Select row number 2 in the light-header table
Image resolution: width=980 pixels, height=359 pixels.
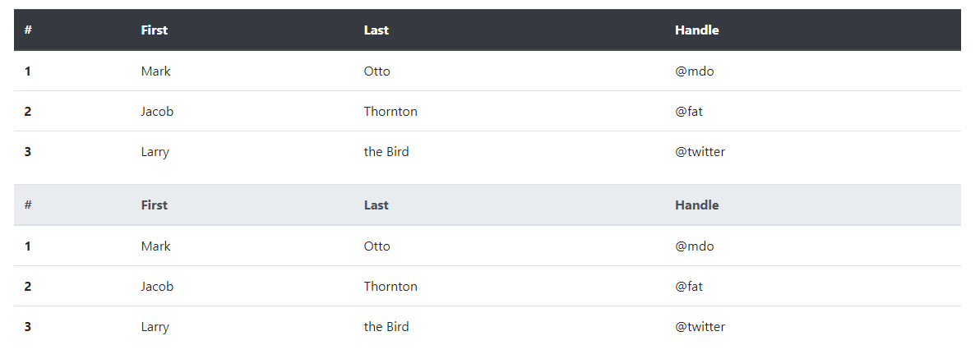coord(28,287)
